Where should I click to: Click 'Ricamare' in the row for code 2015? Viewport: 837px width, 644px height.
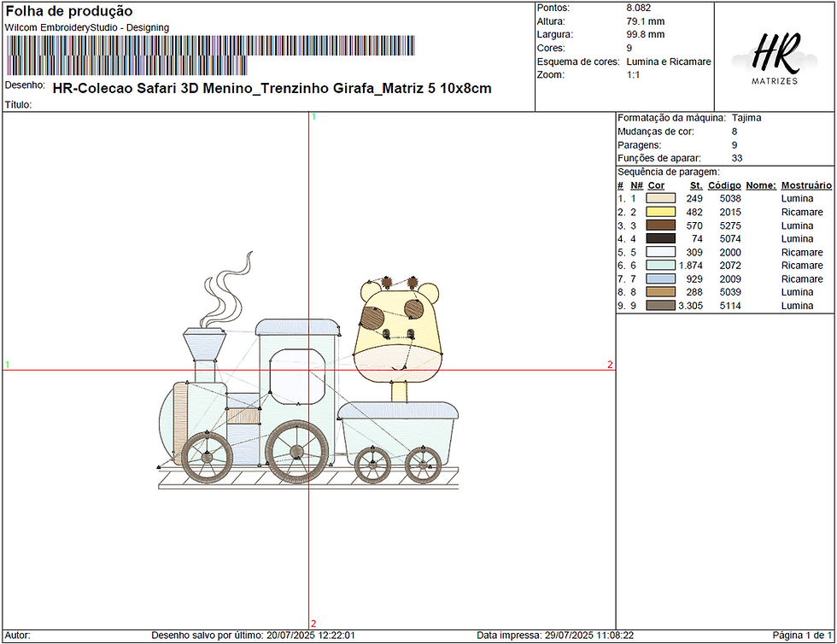point(802,212)
